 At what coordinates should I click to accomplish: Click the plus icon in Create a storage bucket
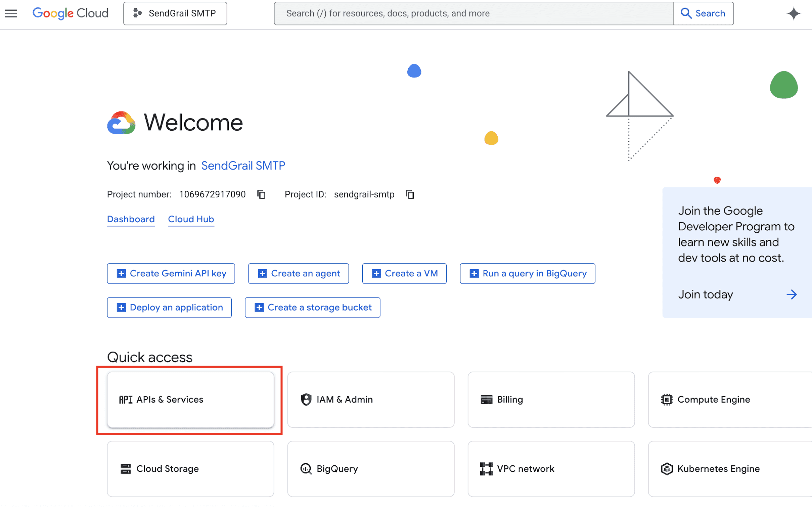pos(259,308)
